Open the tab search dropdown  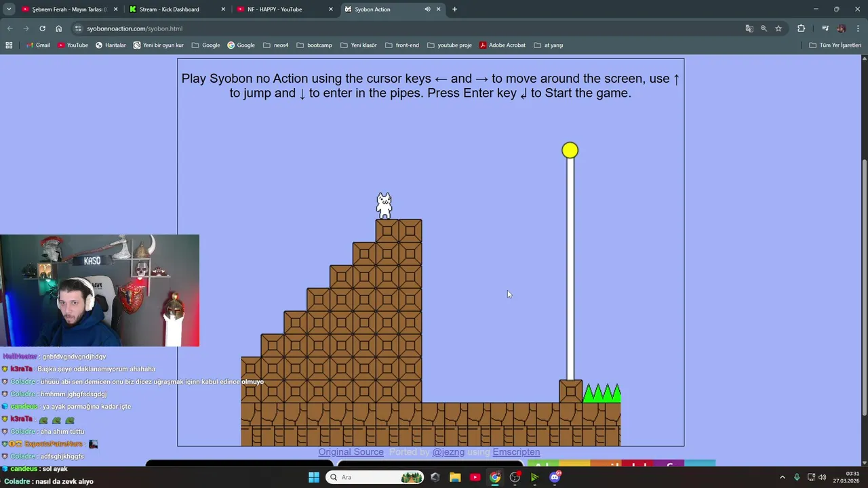(x=9, y=9)
